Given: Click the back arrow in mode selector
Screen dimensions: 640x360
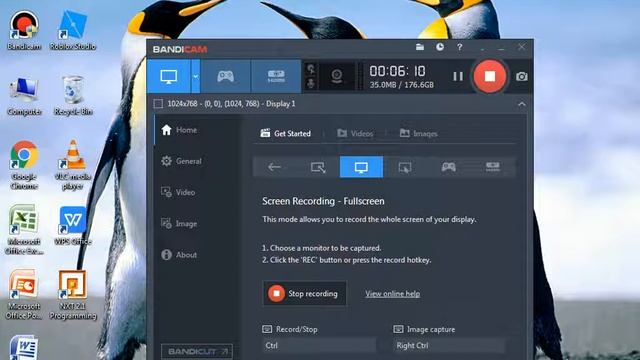Looking at the screenshot, I should tap(274, 167).
